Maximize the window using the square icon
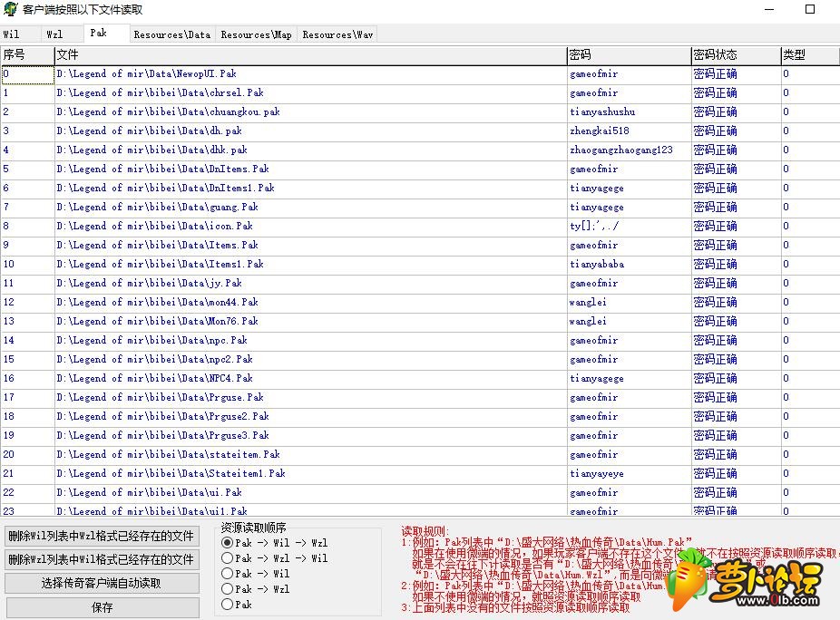Image resolution: width=840 pixels, height=620 pixels. [810, 9]
